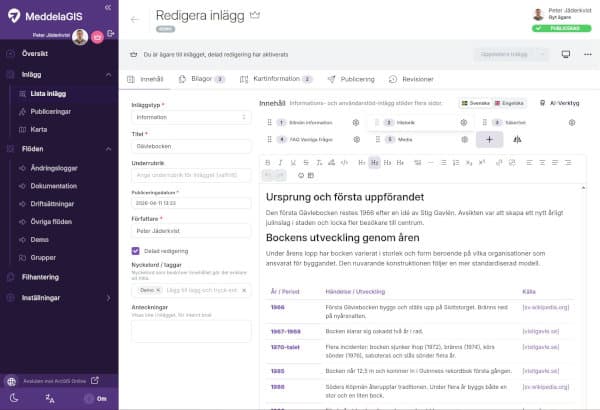
Task: Open the Om about button
Action: pos(96,399)
